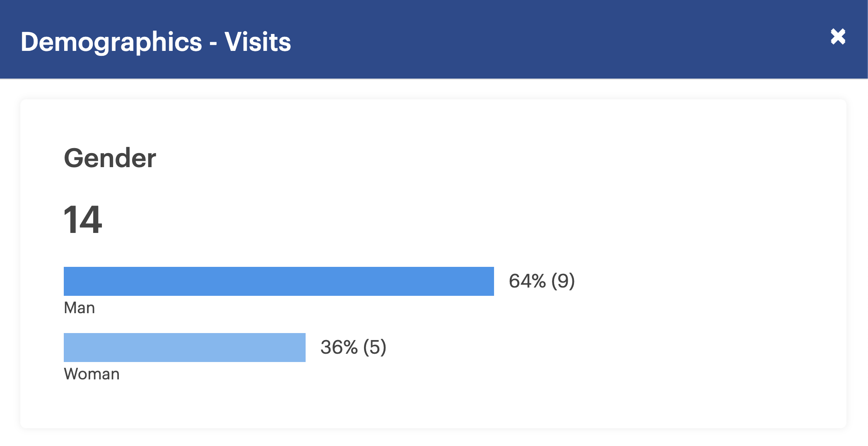Click the Gender section heading
Screen dimensions: 868x446
coord(110,158)
